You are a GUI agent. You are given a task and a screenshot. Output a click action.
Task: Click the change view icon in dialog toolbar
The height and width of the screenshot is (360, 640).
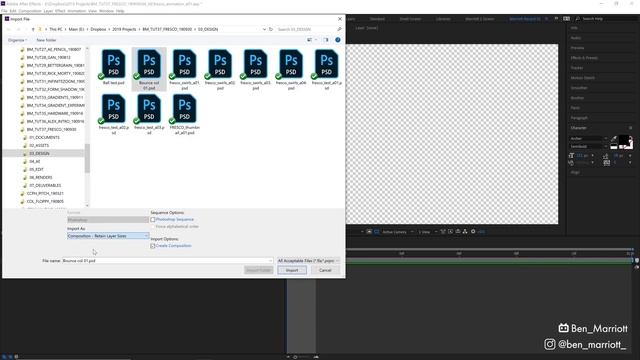click(309, 40)
